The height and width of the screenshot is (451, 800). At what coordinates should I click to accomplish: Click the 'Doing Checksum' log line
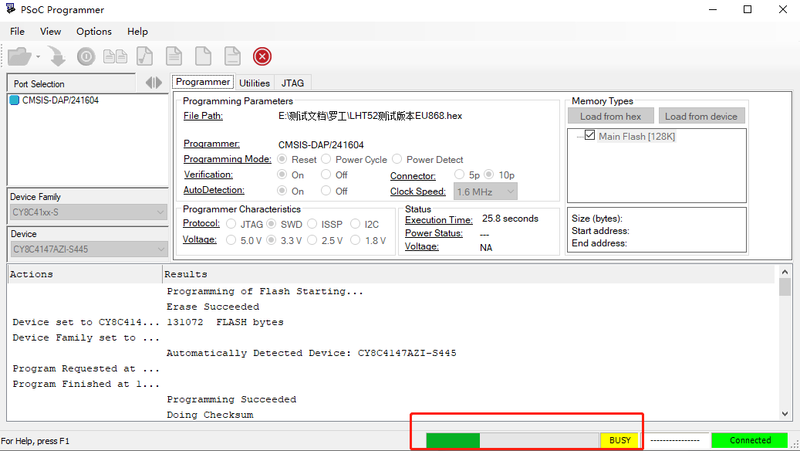(x=210, y=415)
